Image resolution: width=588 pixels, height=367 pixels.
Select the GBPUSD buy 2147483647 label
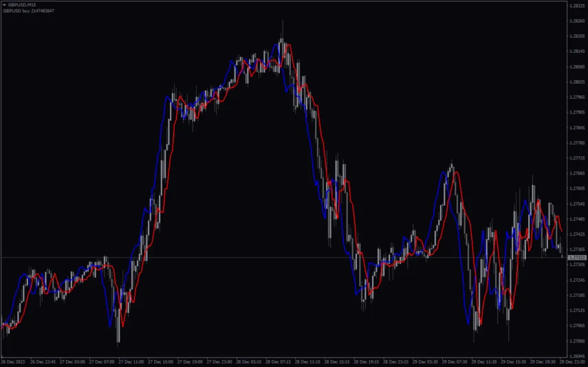pyautogui.click(x=29, y=11)
